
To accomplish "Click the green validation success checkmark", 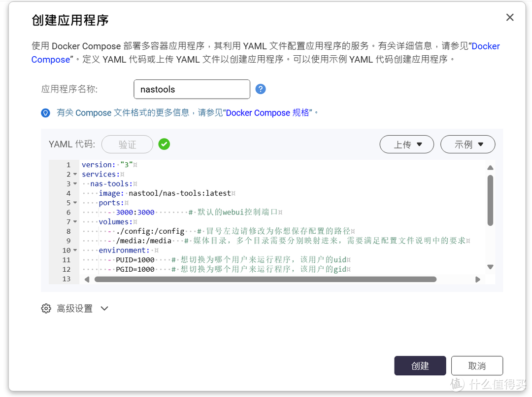I will tap(164, 144).
